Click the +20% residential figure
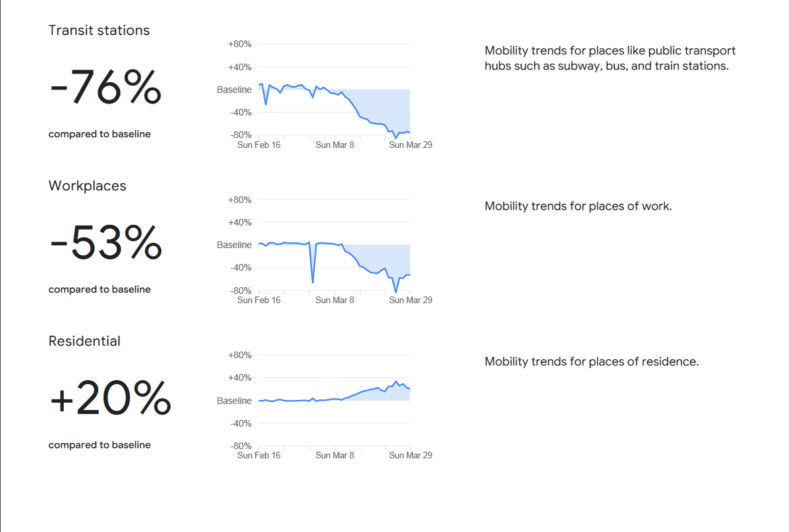 (x=110, y=399)
